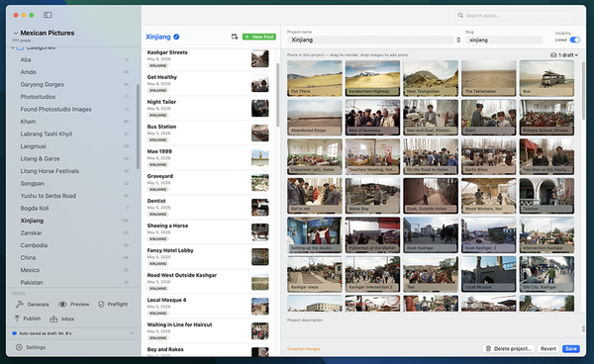594x364 pixels.
Task: Open Preview with the eye icon
Action: [74, 305]
